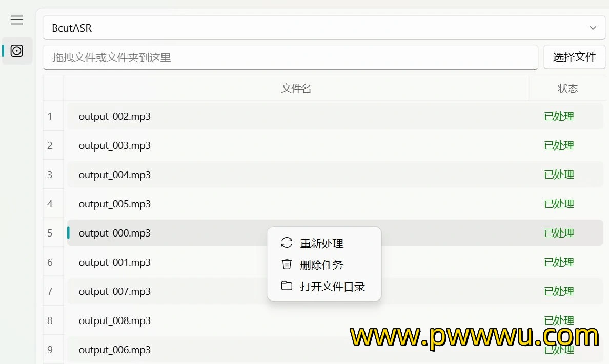Open the hamburger navigation menu
Image resolution: width=609 pixels, height=364 pixels.
[17, 20]
